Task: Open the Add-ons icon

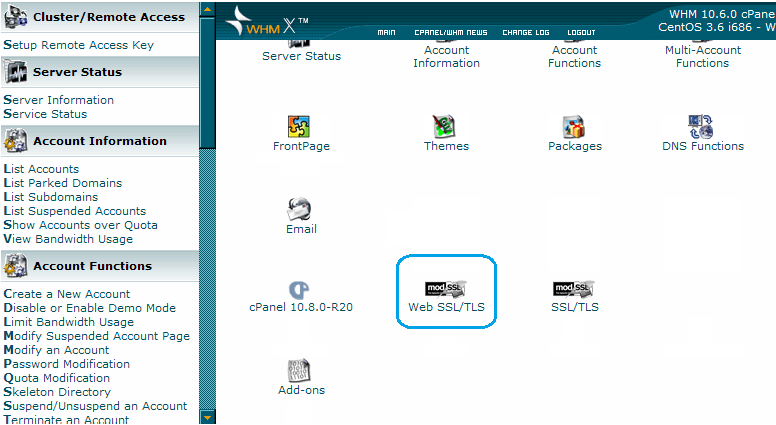Action: [299, 371]
